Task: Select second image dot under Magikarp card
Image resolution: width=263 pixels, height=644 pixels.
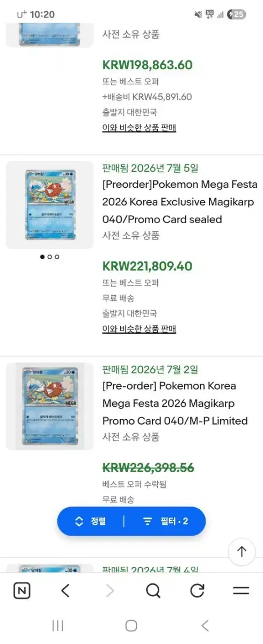Action: 49,257
